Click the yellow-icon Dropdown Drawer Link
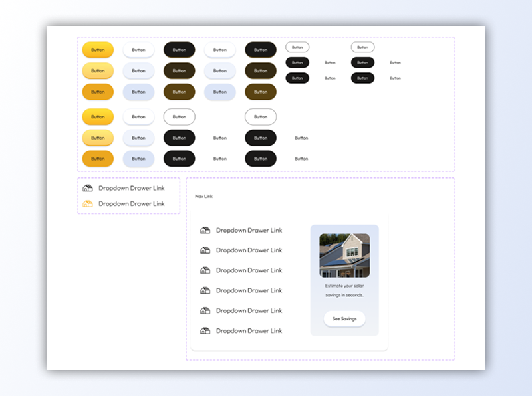 (x=132, y=204)
